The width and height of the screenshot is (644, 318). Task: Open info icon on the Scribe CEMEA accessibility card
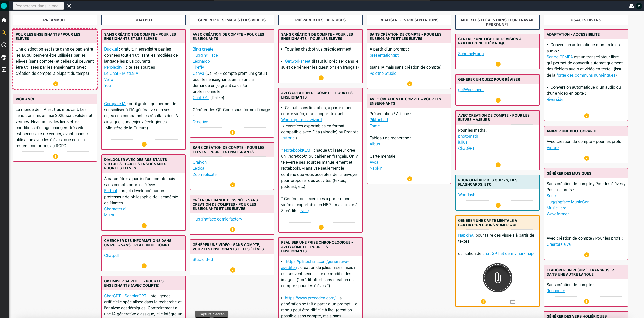tap(587, 116)
